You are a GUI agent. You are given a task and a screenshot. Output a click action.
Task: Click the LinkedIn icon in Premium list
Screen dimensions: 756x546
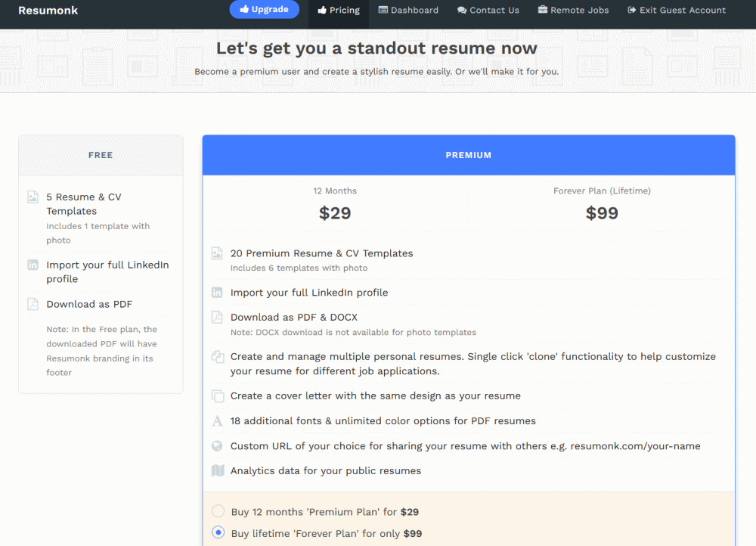(217, 293)
